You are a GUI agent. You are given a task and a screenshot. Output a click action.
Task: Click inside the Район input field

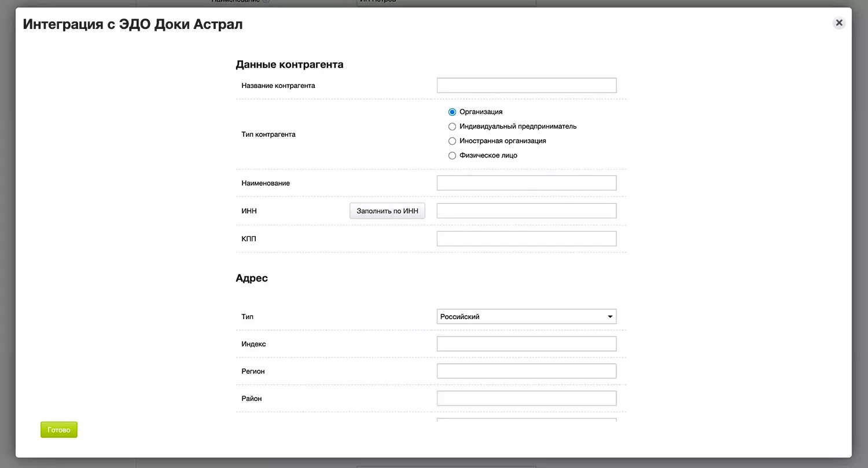click(x=526, y=398)
